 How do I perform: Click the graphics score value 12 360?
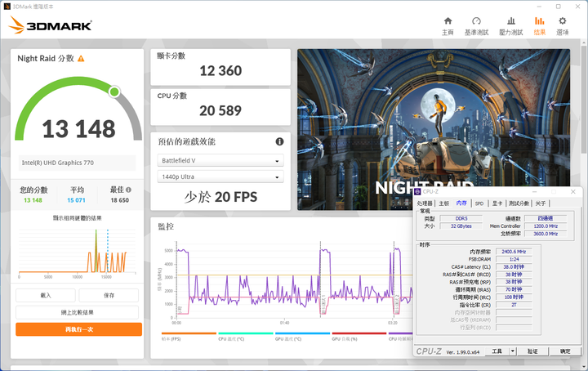pyautogui.click(x=220, y=70)
